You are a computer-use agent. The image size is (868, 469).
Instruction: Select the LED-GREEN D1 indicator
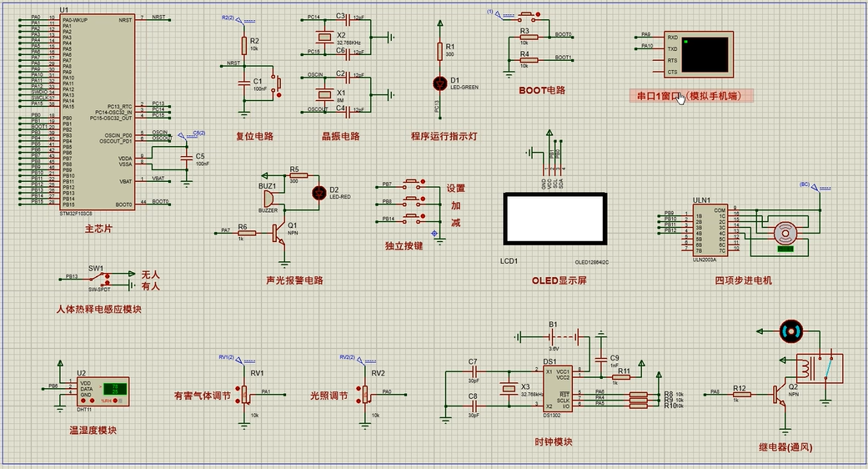440,83
